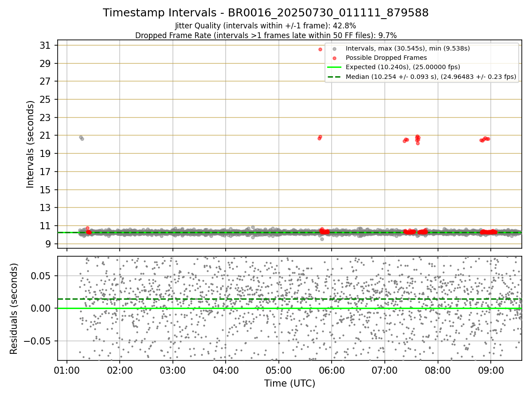Screen dimensions: 532x399
Task: Click x-axis tick label '07:00'
Action: pyautogui.click(x=385, y=371)
